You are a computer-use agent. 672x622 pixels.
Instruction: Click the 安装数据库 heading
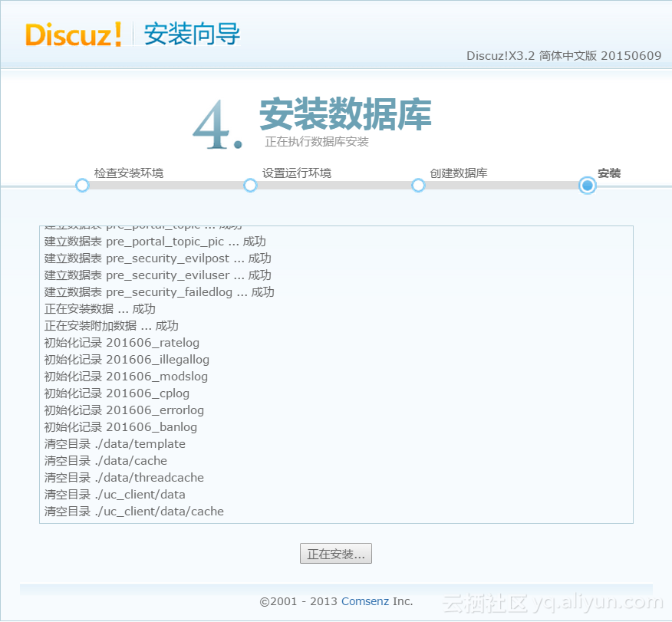345,114
